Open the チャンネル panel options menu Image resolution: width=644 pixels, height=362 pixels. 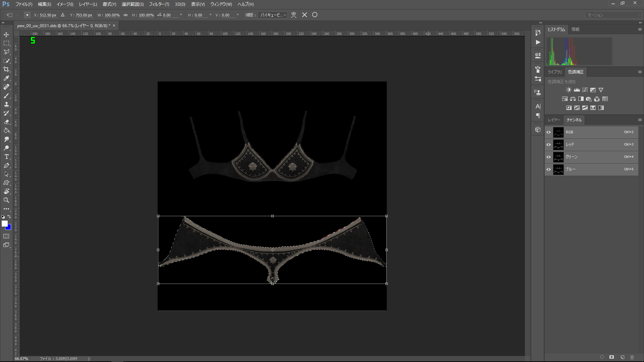point(640,120)
